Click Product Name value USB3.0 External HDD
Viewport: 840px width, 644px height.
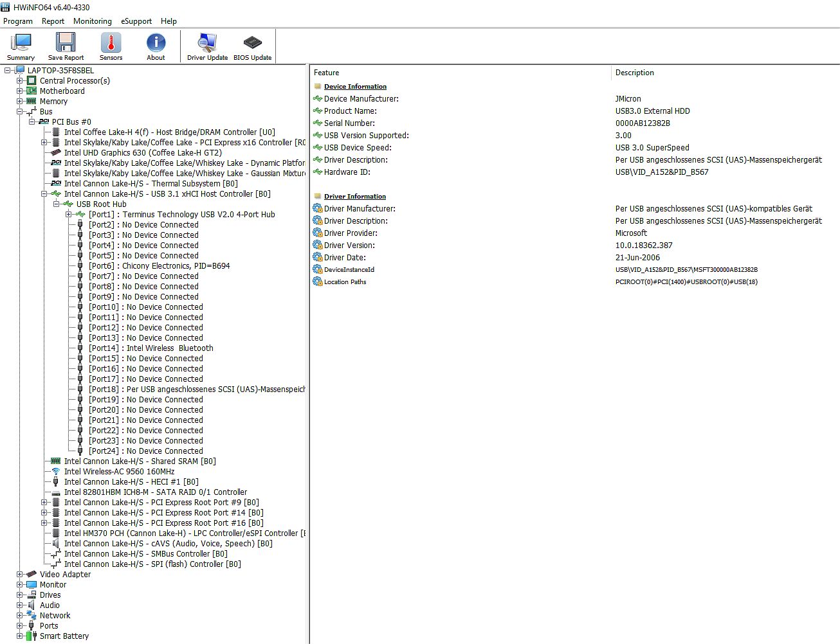(652, 111)
